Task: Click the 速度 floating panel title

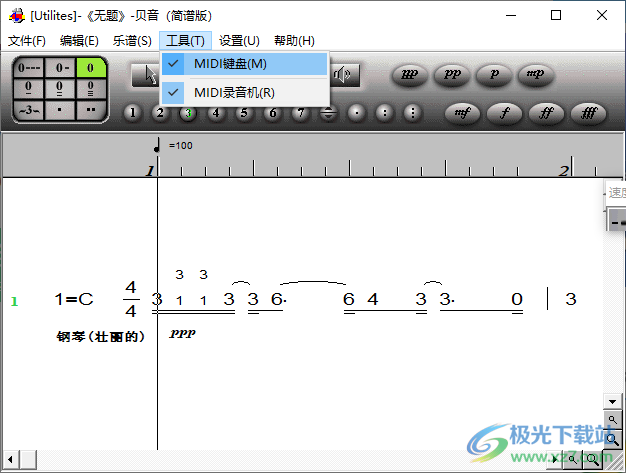Action: click(x=615, y=193)
